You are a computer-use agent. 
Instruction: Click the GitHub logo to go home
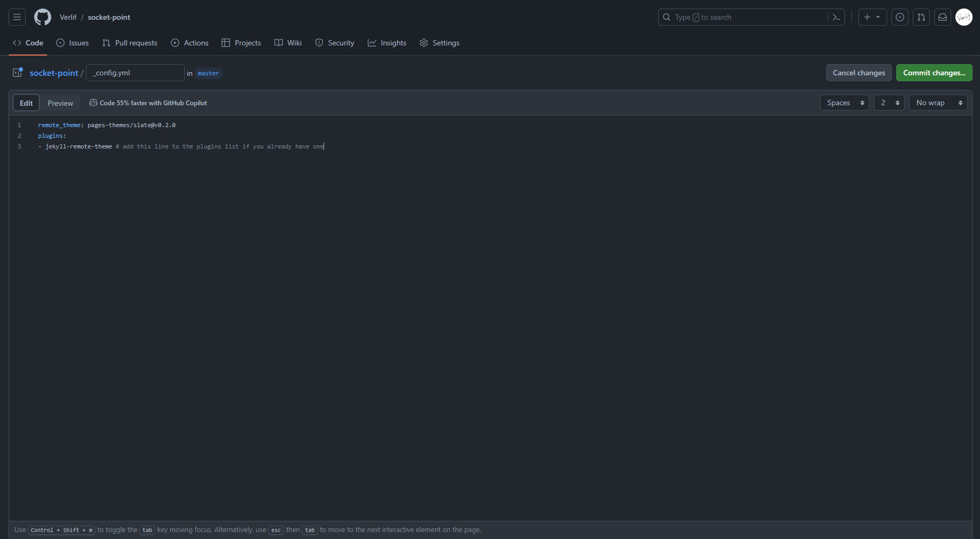[x=43, y=17]
